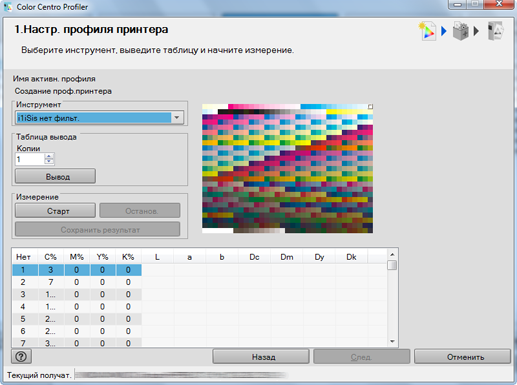Click the Dk column header
Viewport: 517px width, 385px height.
[x=351, y=257]
